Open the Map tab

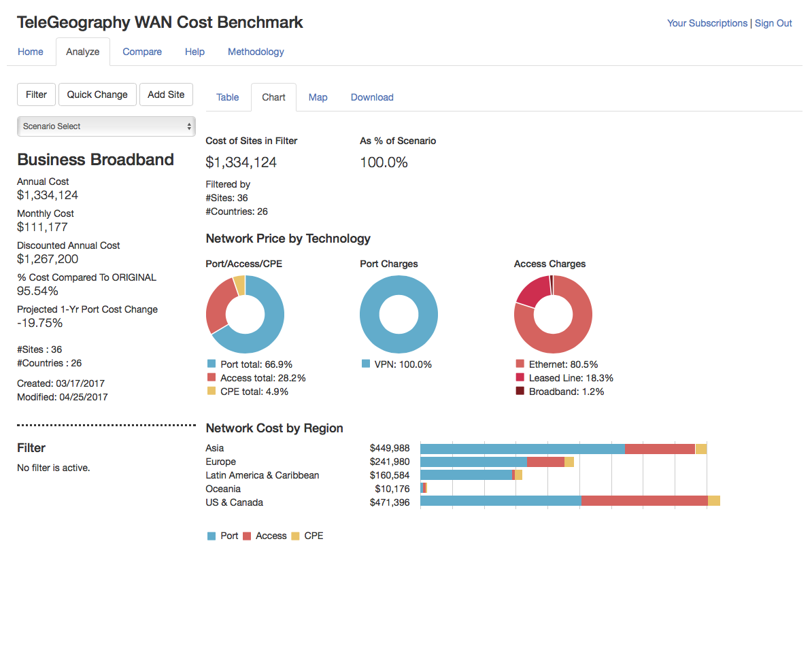click(x=318, y=97)
